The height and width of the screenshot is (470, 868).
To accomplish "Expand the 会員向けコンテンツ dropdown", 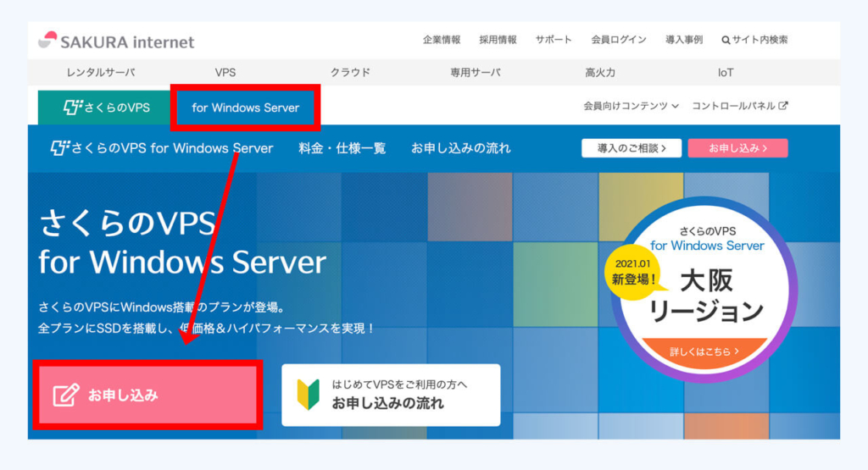I will (631, 106).
